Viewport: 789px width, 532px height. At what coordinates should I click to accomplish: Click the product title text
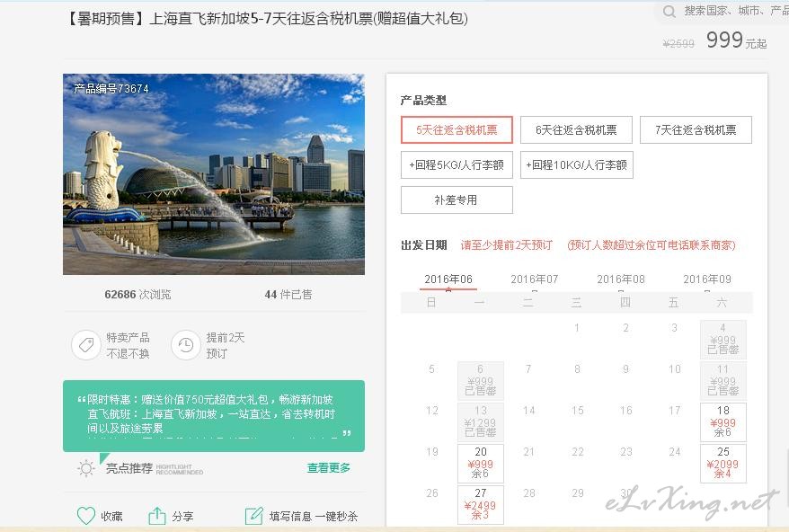point(266,19)
